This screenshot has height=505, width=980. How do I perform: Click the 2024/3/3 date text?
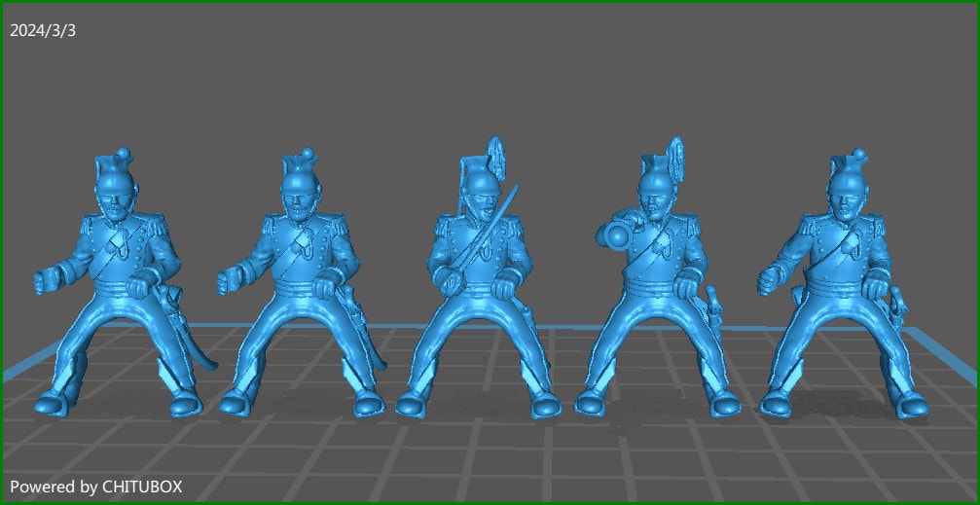(43, 30)
